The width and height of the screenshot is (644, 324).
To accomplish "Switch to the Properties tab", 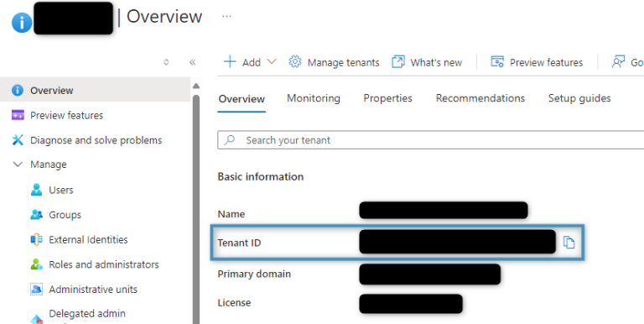I will (x=387, y=98).
